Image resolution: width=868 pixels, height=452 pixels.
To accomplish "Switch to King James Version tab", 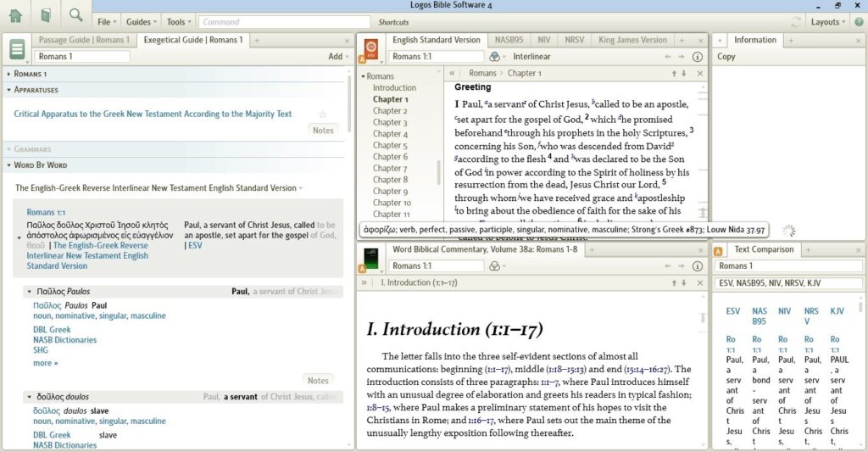I will point(632,40).
